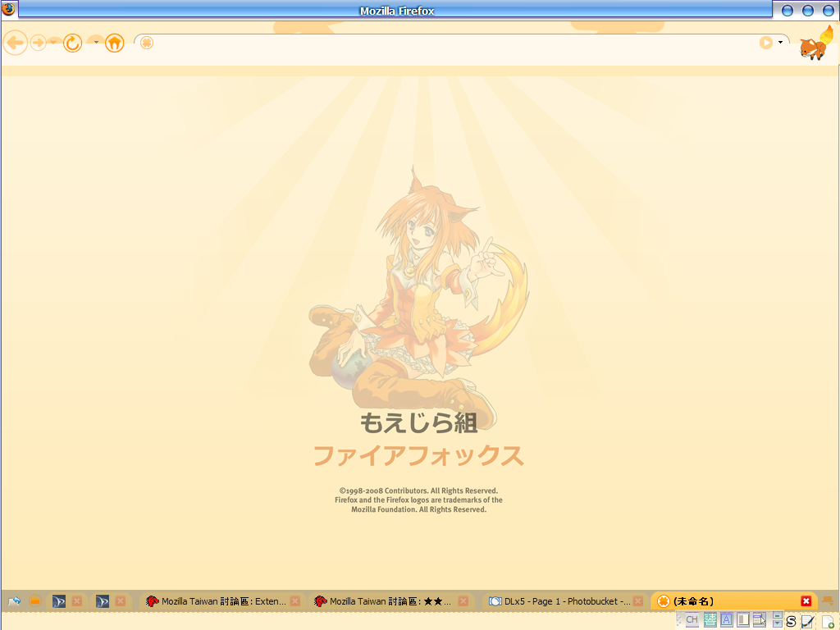
Task: Close the (未命名) tab with red X
Action: point(806,601)
